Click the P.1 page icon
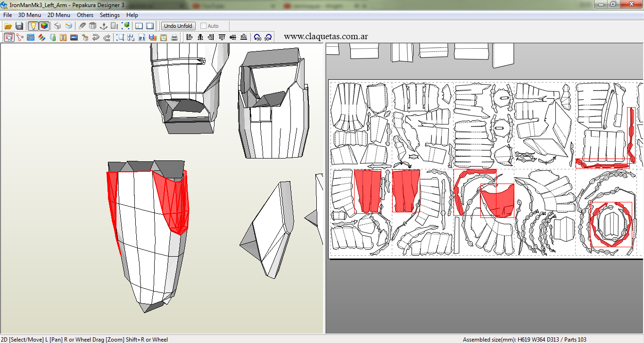The image size is (644, 343). pyautogui.click(x=142, y=37)
